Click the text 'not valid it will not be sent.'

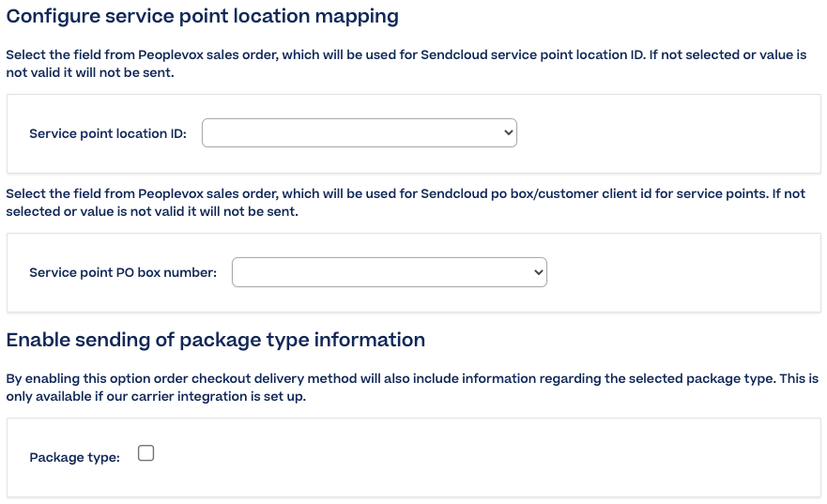pyautogui.click(x=90, y=73)
